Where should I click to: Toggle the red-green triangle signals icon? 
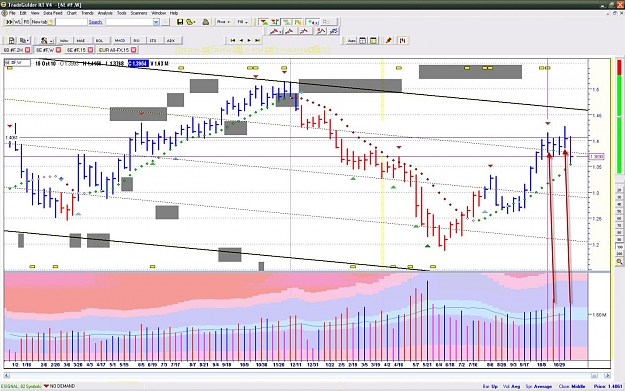[x=263, y=22]
